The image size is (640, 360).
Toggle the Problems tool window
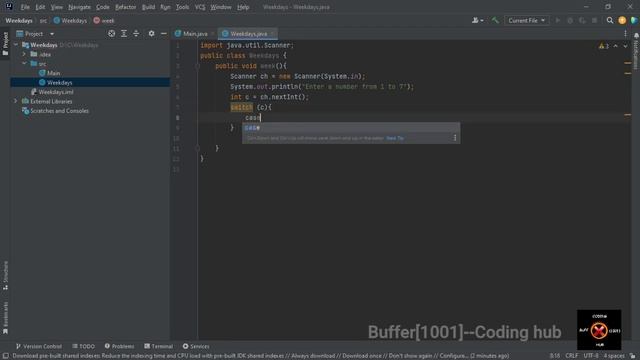tap(119, 346)
